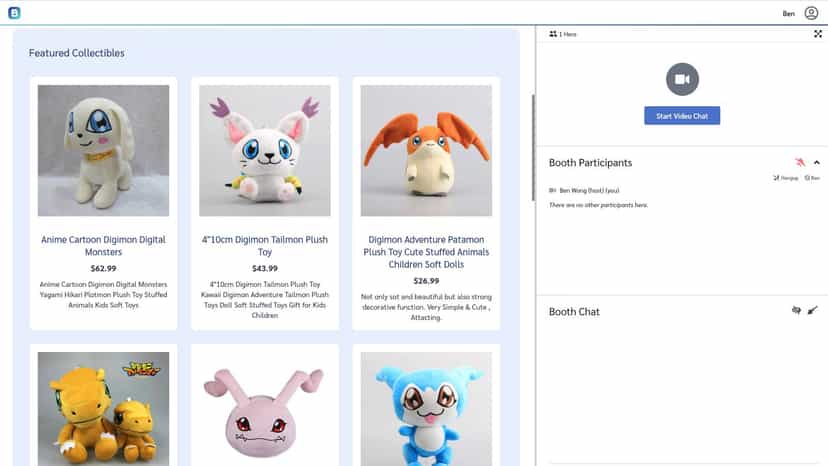828x466 pixels.
Task: Open the Anime Cartoon Digimon Digital Monsters title
Action: coord(104,246)
